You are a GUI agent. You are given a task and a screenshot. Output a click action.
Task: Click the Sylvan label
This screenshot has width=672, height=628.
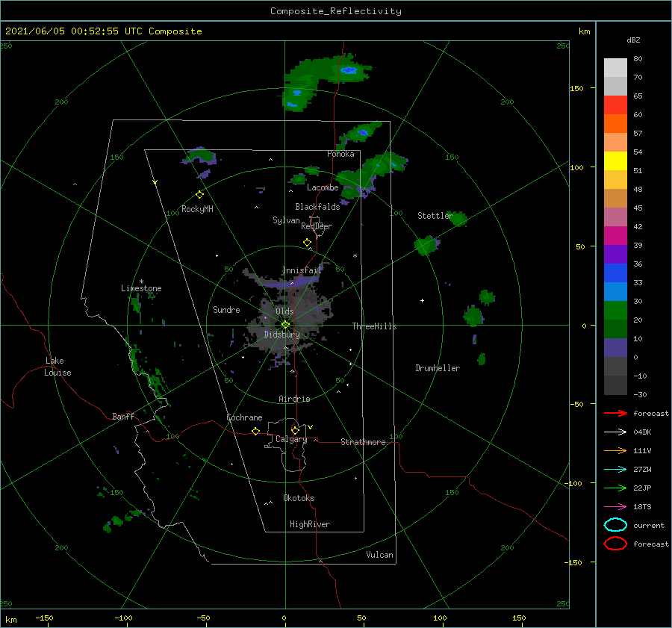(x=286, y=220)
